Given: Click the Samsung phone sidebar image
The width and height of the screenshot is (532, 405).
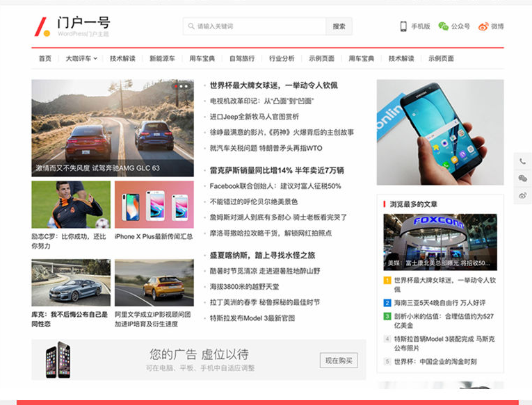Looking at the screenshot, I should pyautogui.click(x=440, y=132).
